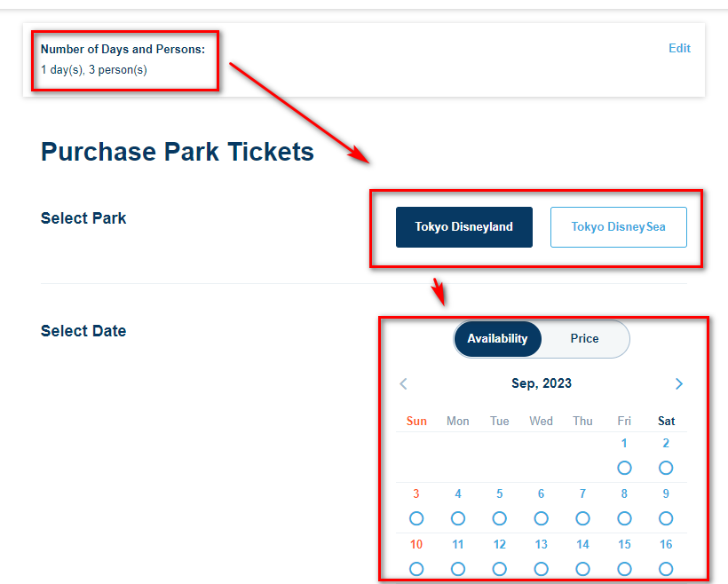This screenshot has height=584, width=728.
Task: Pick date 8 in September calendar
Action: (x=624, y=494)
